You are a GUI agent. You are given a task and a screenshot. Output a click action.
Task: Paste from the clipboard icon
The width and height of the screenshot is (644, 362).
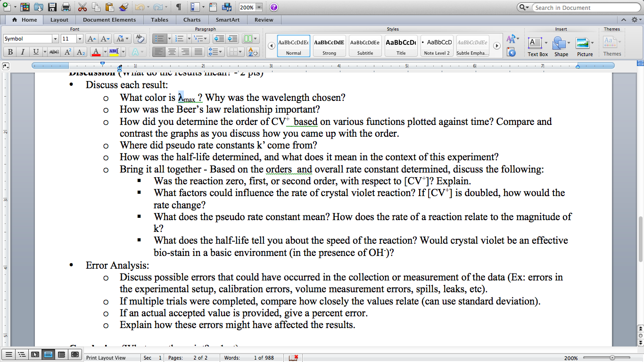coord(110,7)
